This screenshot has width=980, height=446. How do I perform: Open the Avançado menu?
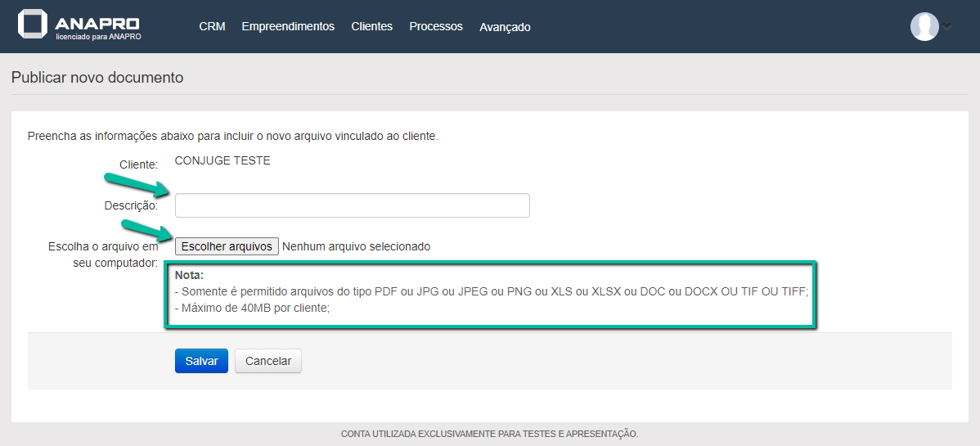click(x=505, y=27)
